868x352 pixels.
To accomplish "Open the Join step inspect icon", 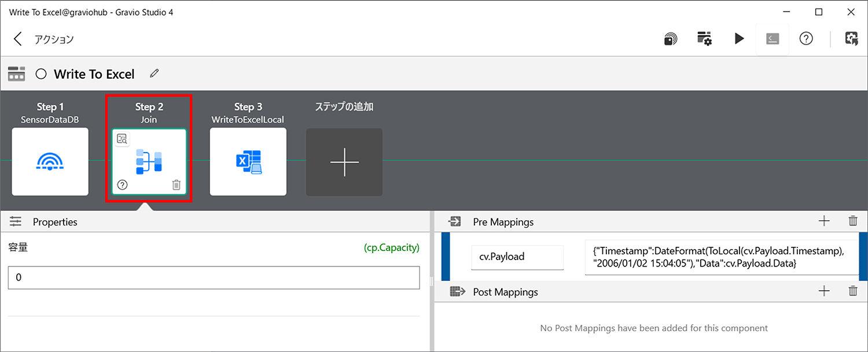I will pos(122,139).
